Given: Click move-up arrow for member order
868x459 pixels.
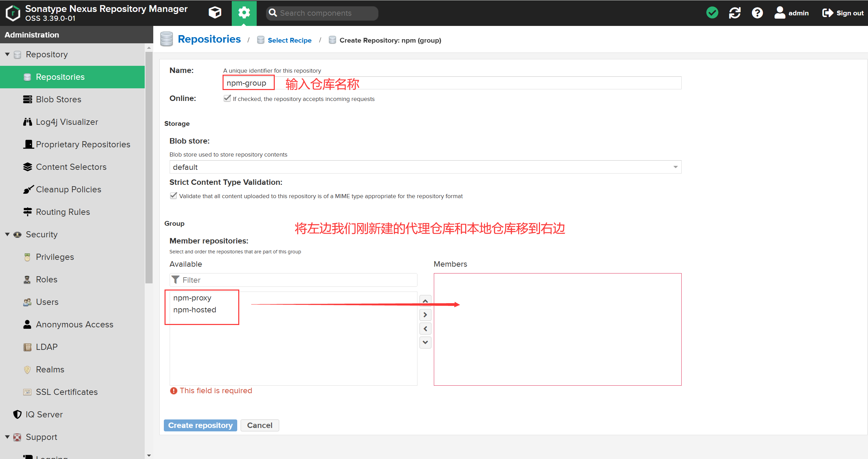Looking at the screenshot, I should (425, 301).
